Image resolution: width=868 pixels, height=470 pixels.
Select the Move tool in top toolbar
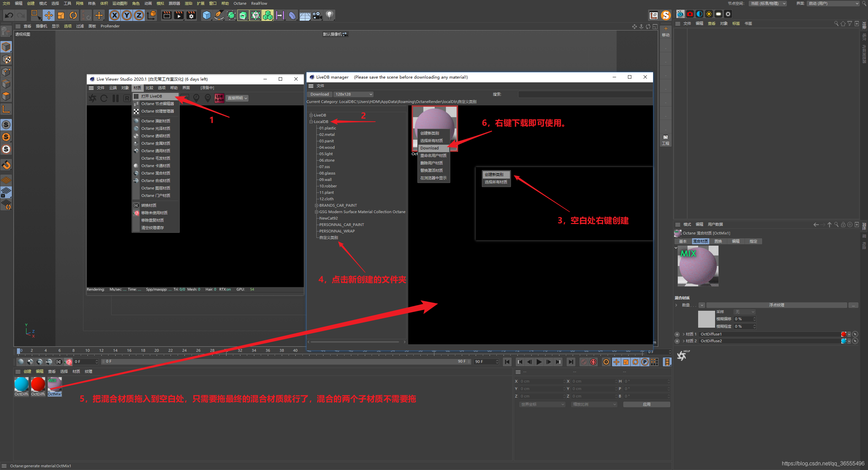click(x=49, y=15)
